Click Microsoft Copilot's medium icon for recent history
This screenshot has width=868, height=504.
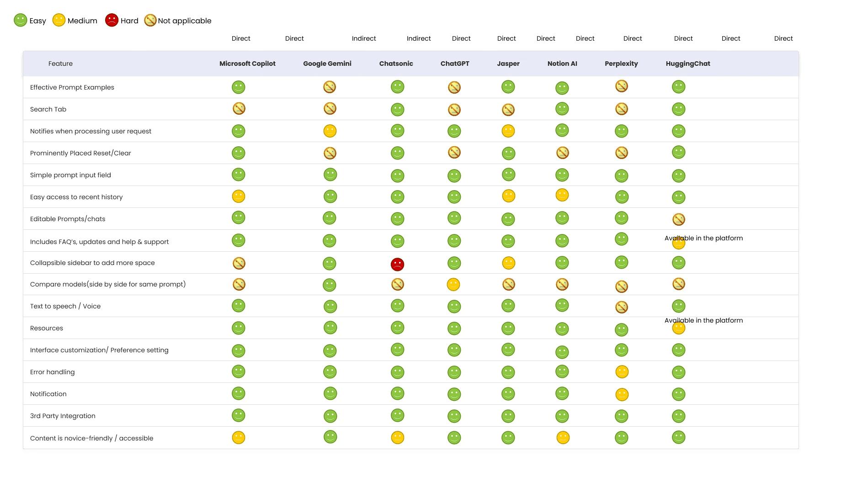pos(239,196)
